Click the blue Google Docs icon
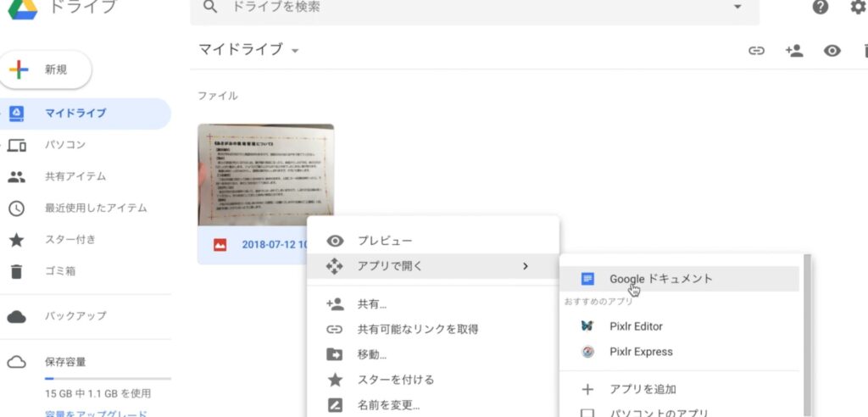The height and width of the screenshot is (417, 868). [588, 279]
